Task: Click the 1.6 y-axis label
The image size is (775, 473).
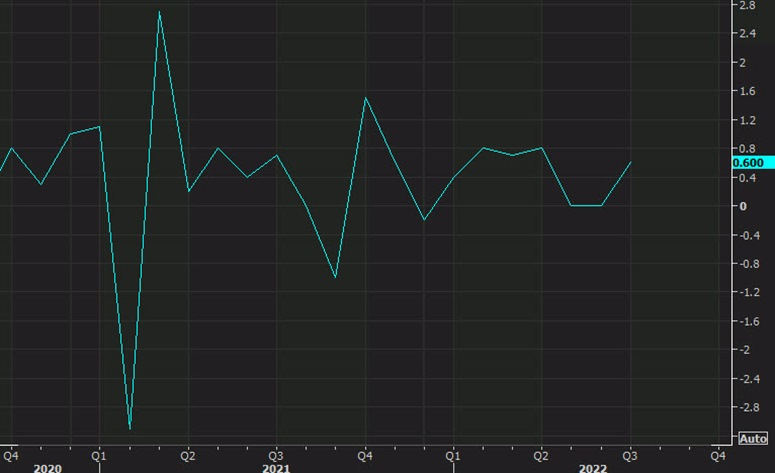Action: pos(747,91)
